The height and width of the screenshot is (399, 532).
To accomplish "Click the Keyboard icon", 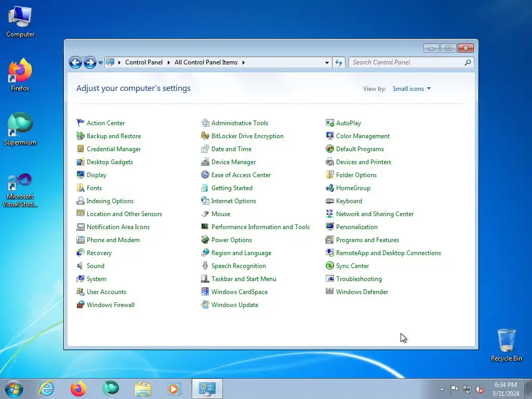I will click(330, 201).
